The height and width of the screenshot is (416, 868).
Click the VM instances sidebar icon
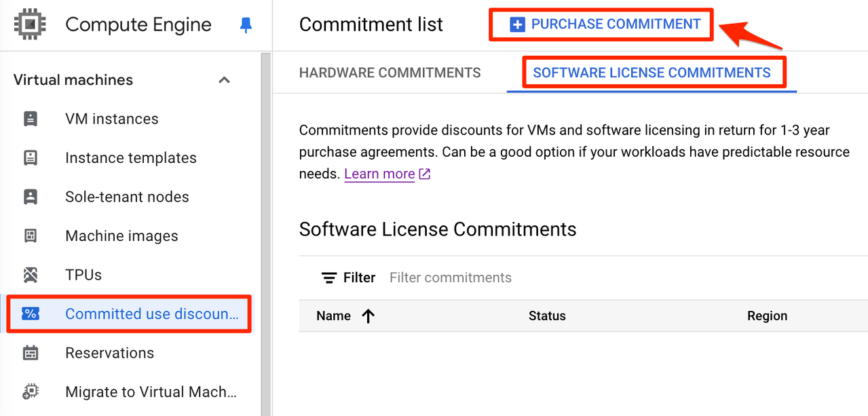click(31, 119)
